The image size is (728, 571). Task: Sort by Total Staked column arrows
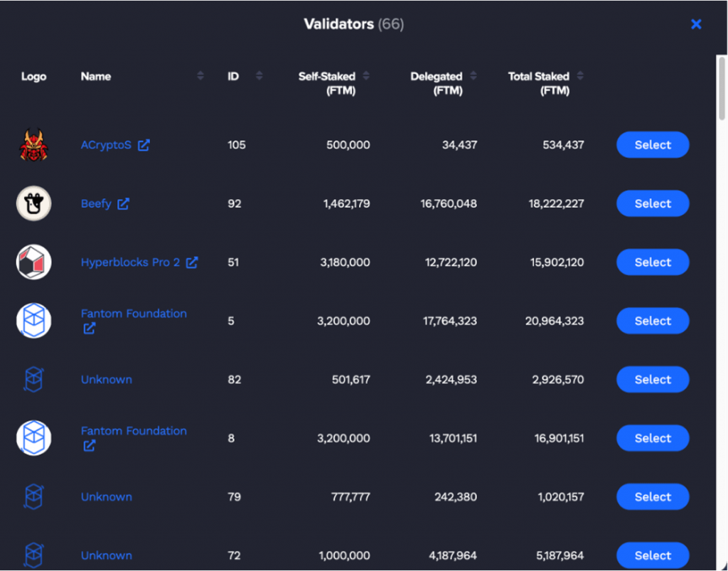point(580,75)
